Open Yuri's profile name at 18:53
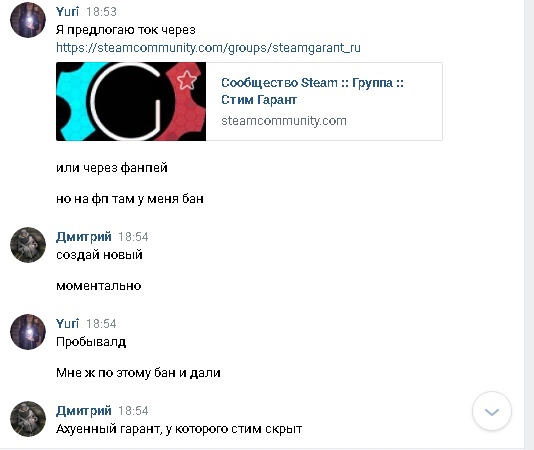Screen dimensions: 534x450 67,12
